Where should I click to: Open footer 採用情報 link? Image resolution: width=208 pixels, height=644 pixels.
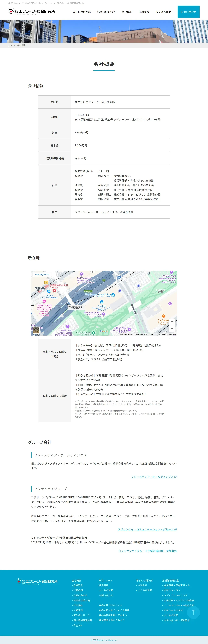(104, 585)
